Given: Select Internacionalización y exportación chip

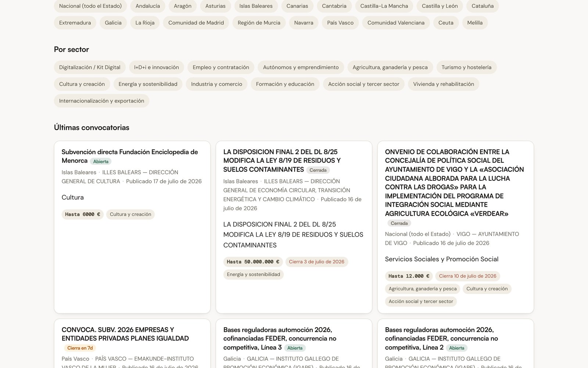Looking at the screenshot, I should 102,101.
